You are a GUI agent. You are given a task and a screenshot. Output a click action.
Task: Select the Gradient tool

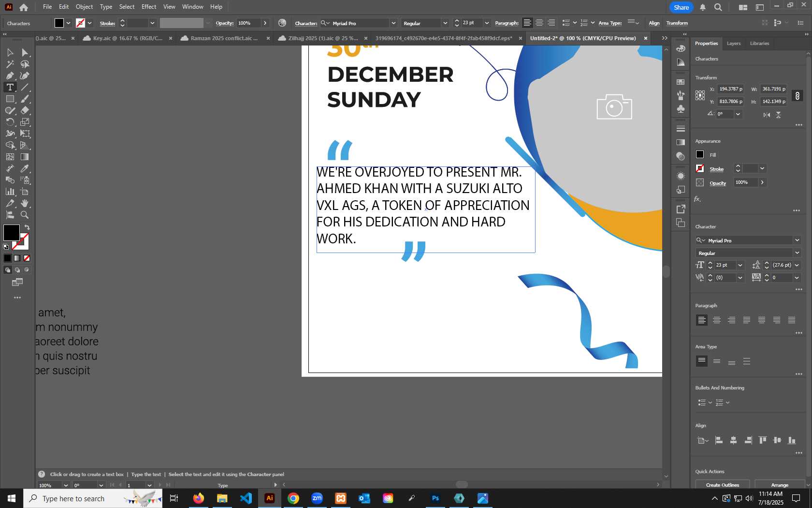click(25, 157)
